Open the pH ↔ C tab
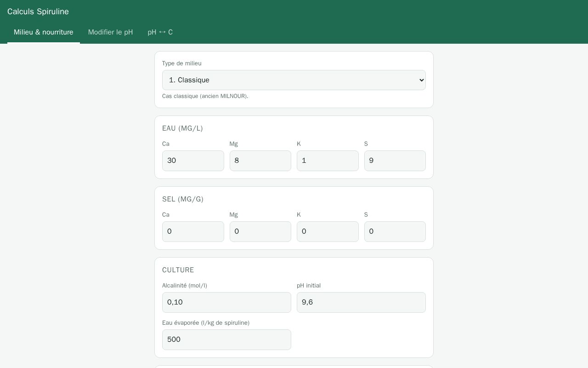The width and height of the screenshot is (588, 368). tap(160, 32)
